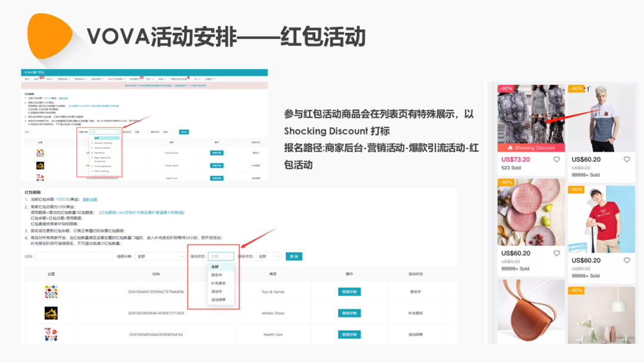Click the 类目 column header in the lower table
Screen dimensions: 644x363
pos(273,274)
